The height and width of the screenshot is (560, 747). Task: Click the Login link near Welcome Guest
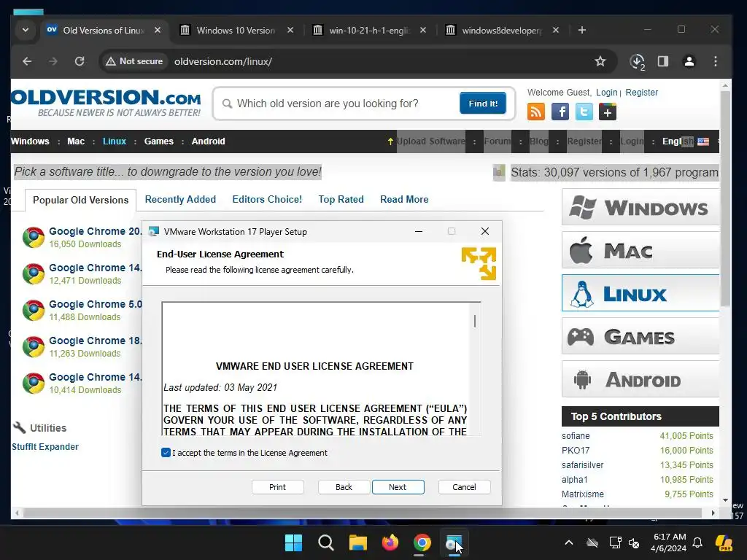[x=606, y=93]
